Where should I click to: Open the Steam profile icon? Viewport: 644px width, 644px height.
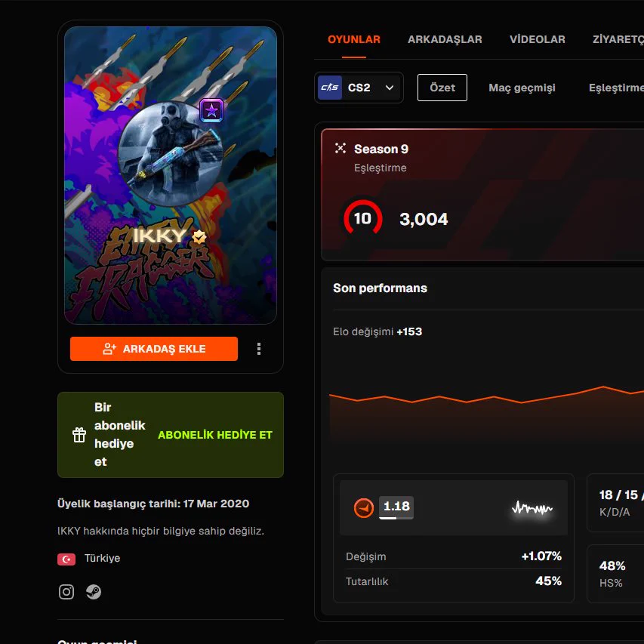pyautogui.click(x=94, y=592)
